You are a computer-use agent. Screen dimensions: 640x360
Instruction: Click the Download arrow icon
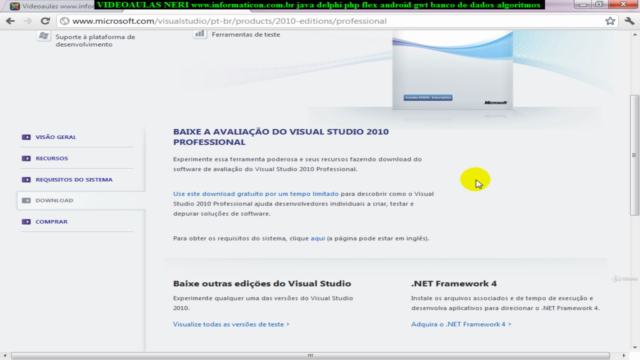point(26,200)
